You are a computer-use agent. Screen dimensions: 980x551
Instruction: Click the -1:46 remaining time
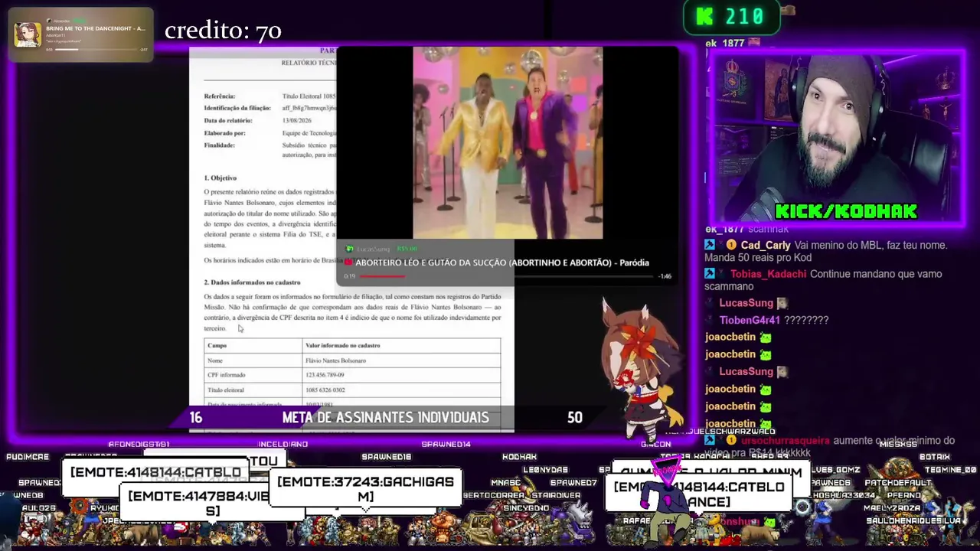[665, 276]
